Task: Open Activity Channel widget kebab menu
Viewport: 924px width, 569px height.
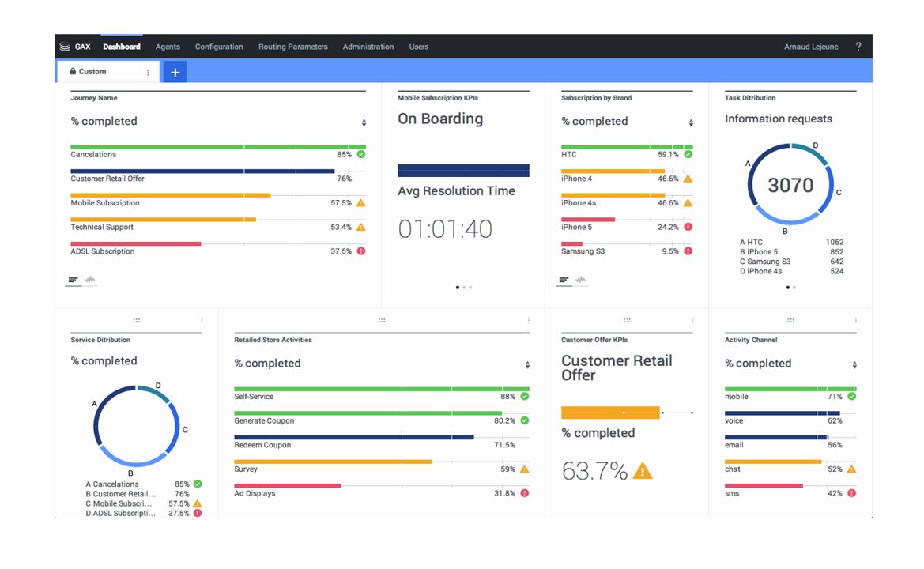Action: tap(856, 320)
